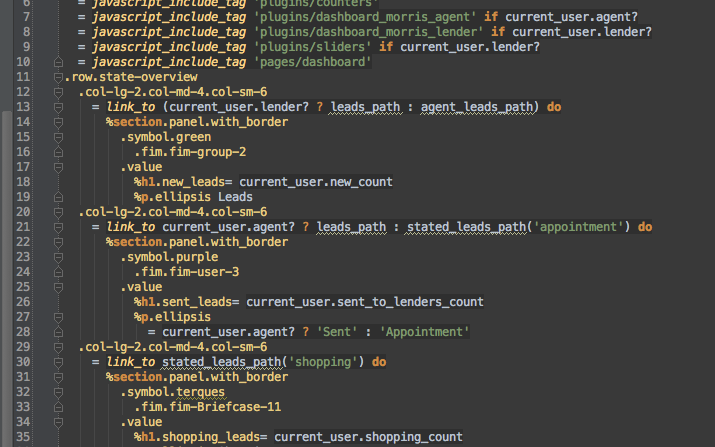This screenshot has width=715, height=447.
Task: Click line number 26 in the gutter
Action: coord(23,302)
